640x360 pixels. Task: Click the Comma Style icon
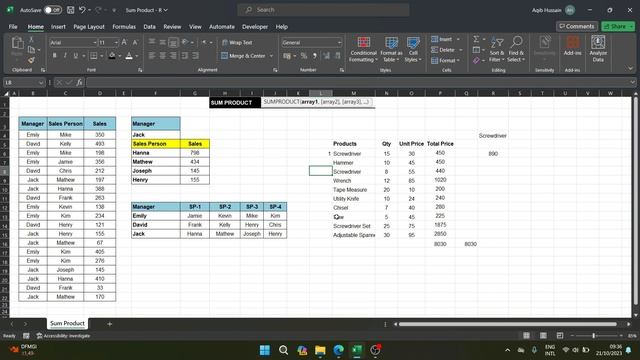pyautogui.click(x=315, y=56)
